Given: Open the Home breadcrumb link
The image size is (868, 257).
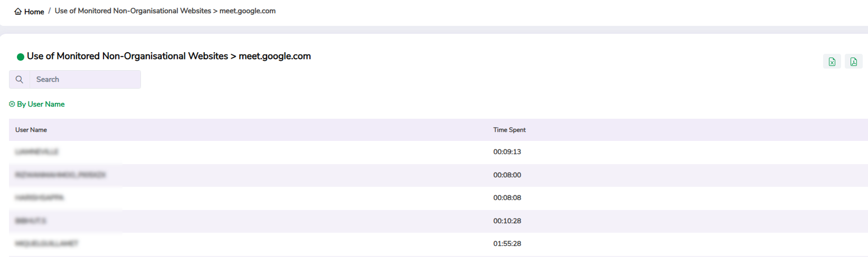Looking at the screenshot, I should [x=34, y=12].
